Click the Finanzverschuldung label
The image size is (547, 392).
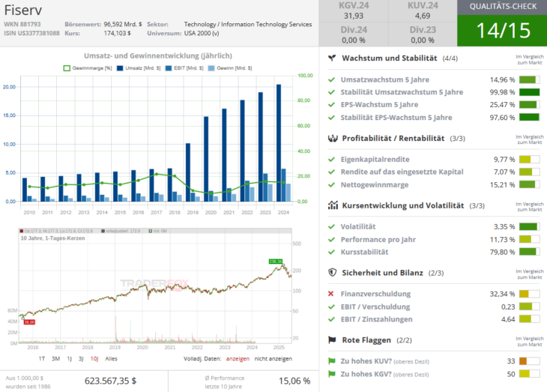pos(375,294)
